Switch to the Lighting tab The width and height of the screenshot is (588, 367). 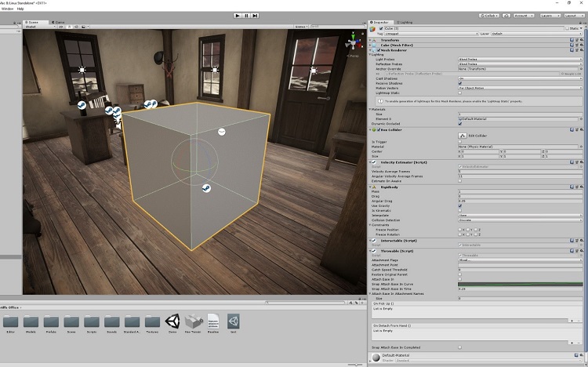click(x=405, y=22)
